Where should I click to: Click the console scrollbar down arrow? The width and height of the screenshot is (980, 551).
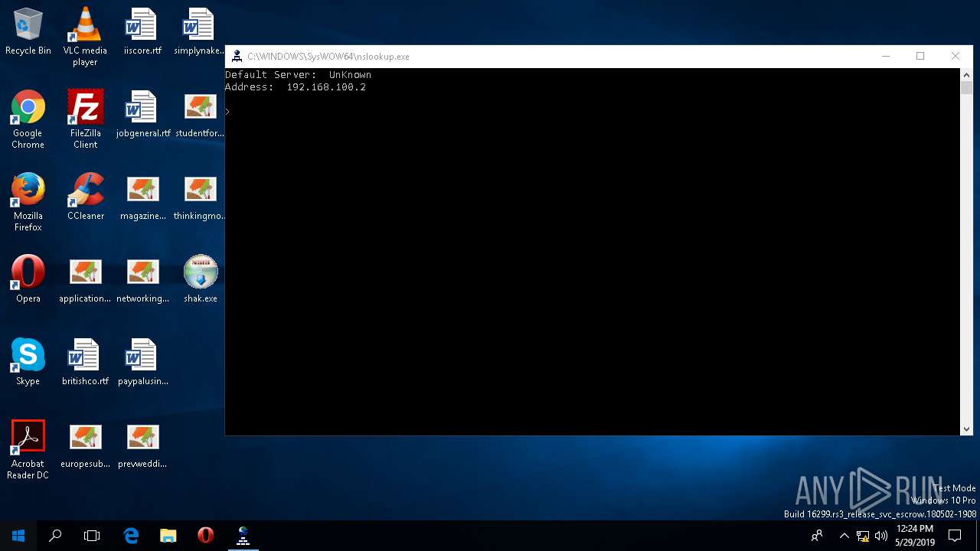(966, 429)
